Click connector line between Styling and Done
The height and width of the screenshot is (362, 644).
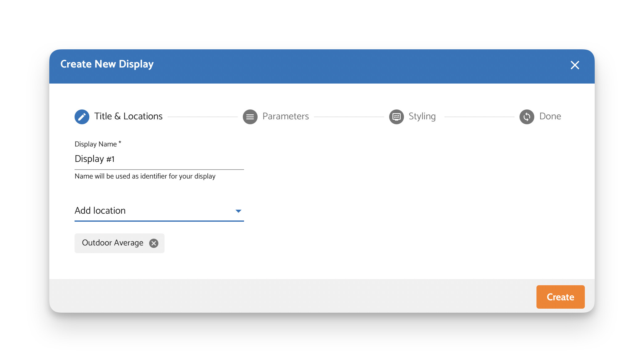coord(479,117)
